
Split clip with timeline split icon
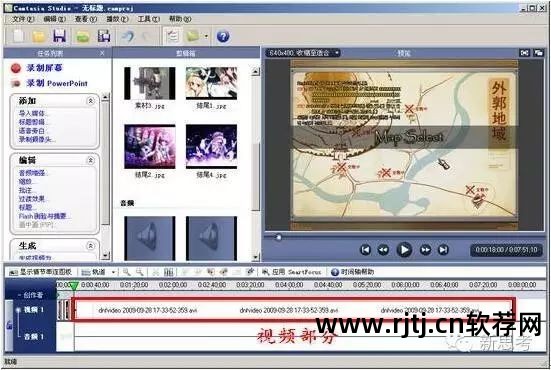[x=169, y=272]
